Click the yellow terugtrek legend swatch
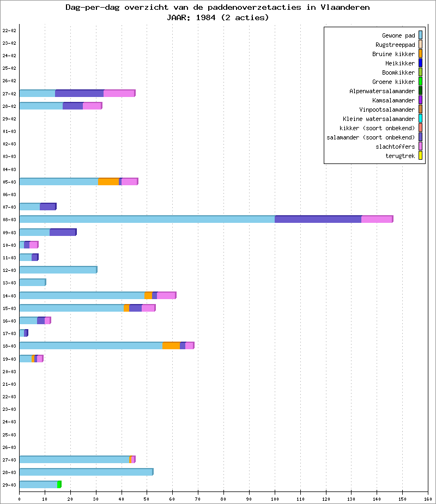The height and width of the screenshot is (504, 436). [420, 156]
